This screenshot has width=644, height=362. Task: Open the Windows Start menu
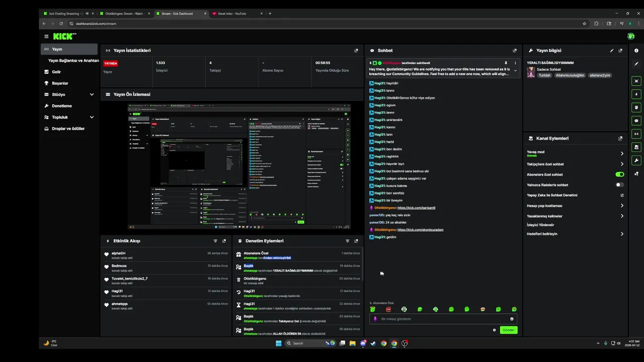point(279,343)
